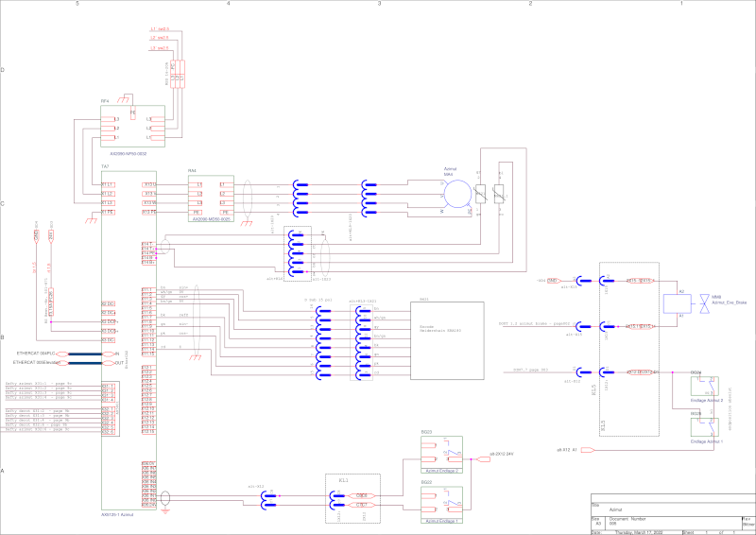Select the BG23 Azimut Endlage 2 switch
This screenshot has height=535, width=756.
point(440,453)
